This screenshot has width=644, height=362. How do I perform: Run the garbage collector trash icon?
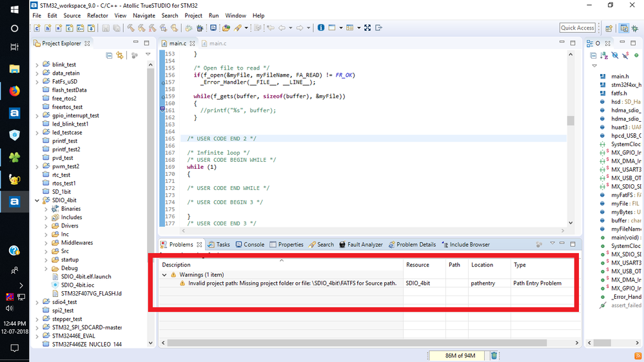[494, 356]
